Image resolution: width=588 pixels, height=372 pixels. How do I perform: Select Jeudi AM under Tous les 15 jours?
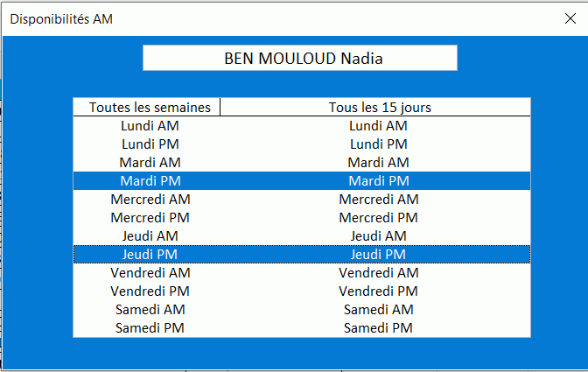click(x=379, y=235)
